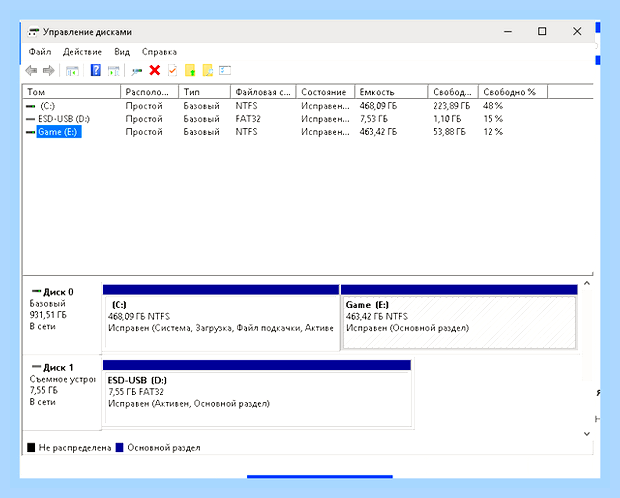Click the properties checkmark document icon
Image resolution: width=620 pixels, height=498 pixels.
[172, 70]
